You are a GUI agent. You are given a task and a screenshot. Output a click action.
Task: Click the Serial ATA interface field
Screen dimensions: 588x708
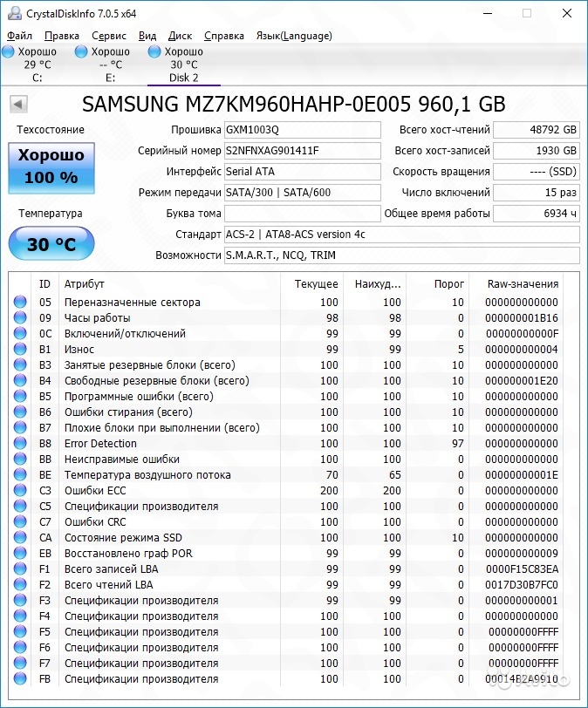coord(302,172)
